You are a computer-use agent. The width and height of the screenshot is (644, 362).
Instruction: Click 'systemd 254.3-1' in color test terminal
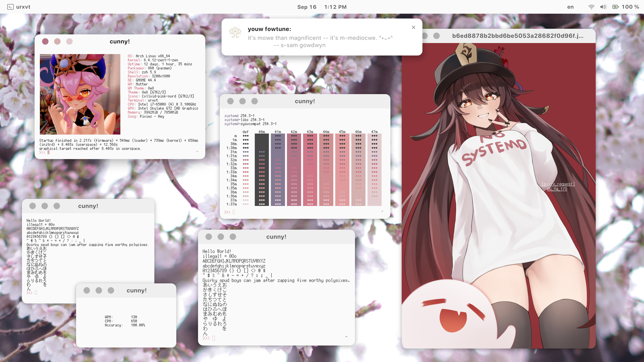click(239, 116)
